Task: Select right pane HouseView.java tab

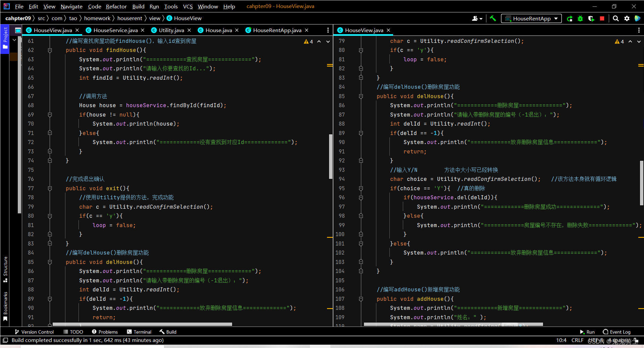Action: [x=364, y=30]
